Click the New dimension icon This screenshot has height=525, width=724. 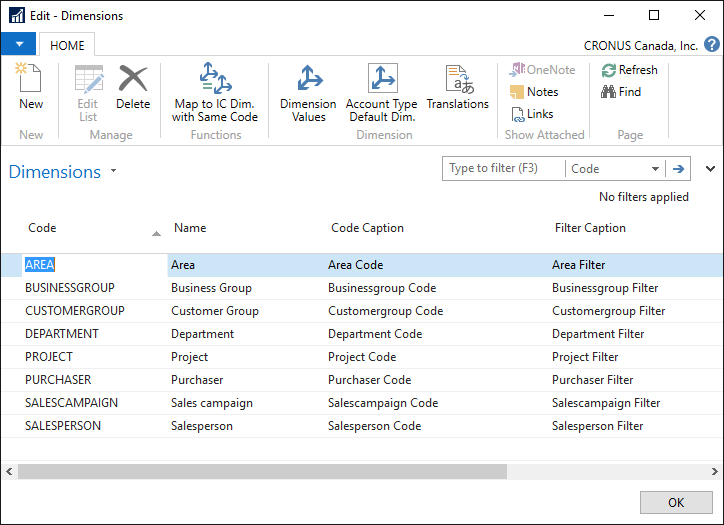(30, 80)
